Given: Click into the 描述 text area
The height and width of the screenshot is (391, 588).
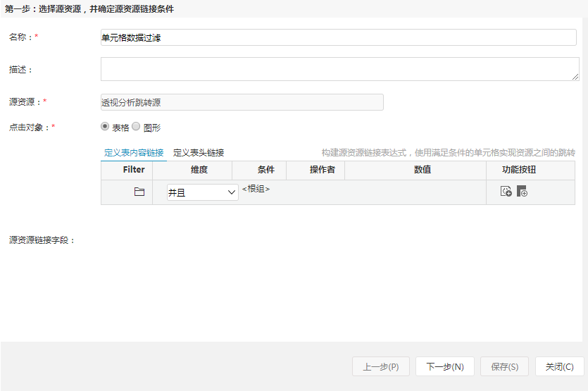Looking at the screenshot, I should point(339,69).
